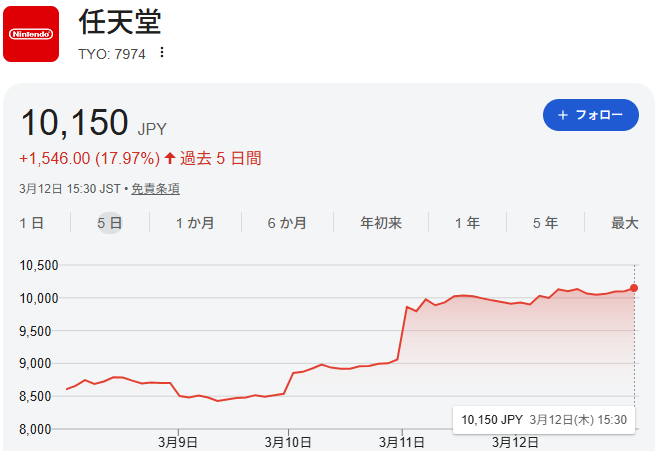Select the 5日 time range tab
The image size is (655, 451).
109,223
